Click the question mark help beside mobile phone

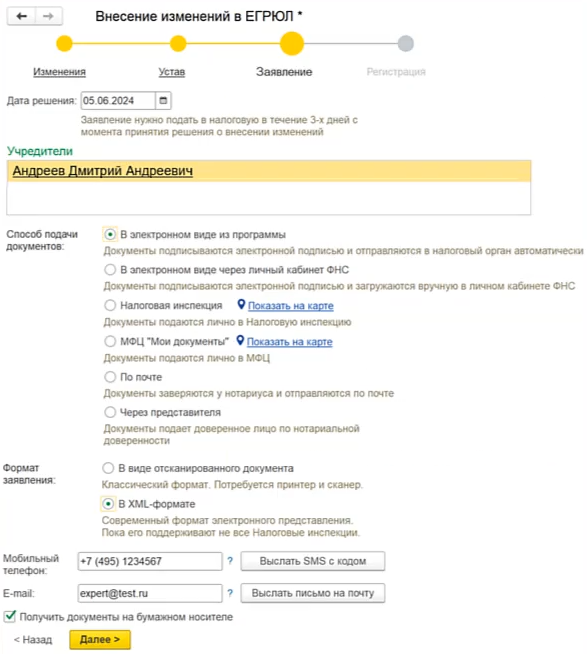pos(230,561)
